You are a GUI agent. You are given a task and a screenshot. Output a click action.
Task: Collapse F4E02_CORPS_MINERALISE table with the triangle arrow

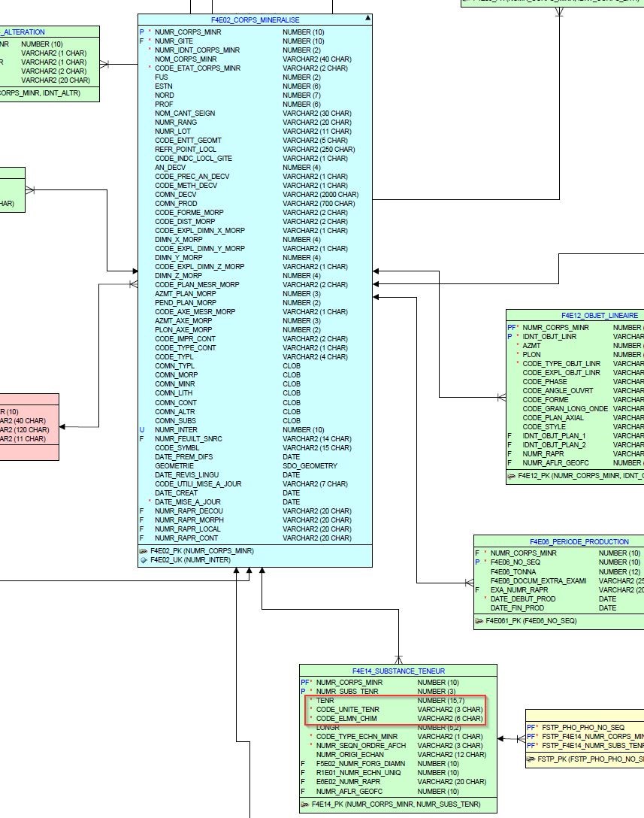click(x=367, y=18)
